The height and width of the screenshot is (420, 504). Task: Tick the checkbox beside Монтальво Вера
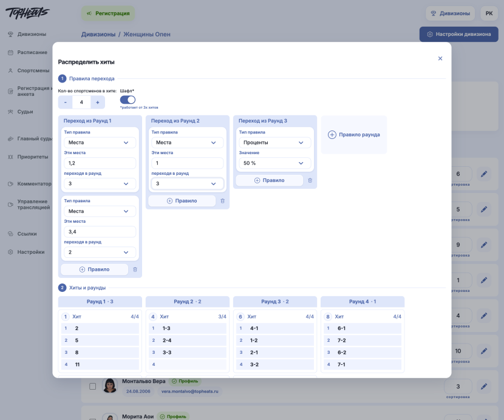(x=92, y=386)
